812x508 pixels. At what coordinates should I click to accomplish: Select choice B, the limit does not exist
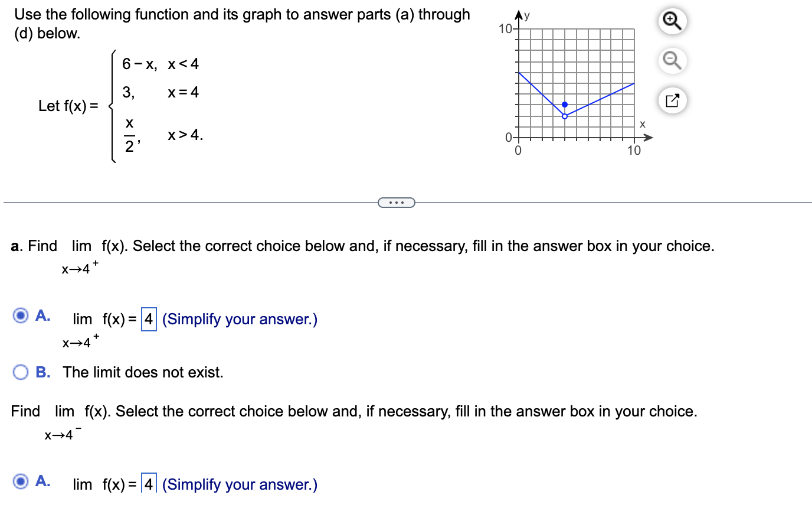point(21,372)
